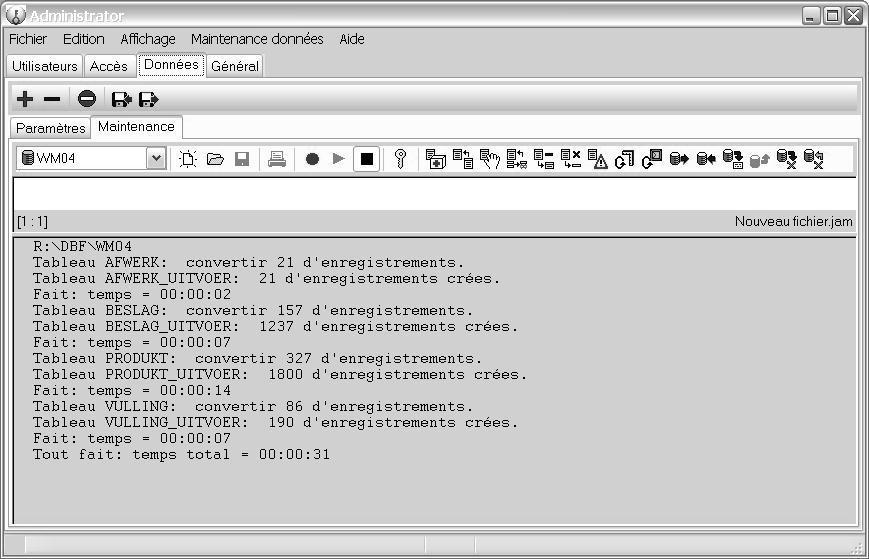869x559 pixels.
Task: Switch to the Général tab
Action: [x=235, y=66]
